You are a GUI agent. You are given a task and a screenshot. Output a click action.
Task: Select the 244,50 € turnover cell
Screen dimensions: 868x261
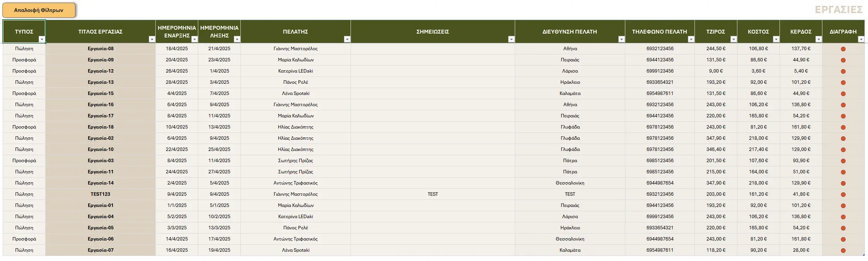tap(716, 49)
